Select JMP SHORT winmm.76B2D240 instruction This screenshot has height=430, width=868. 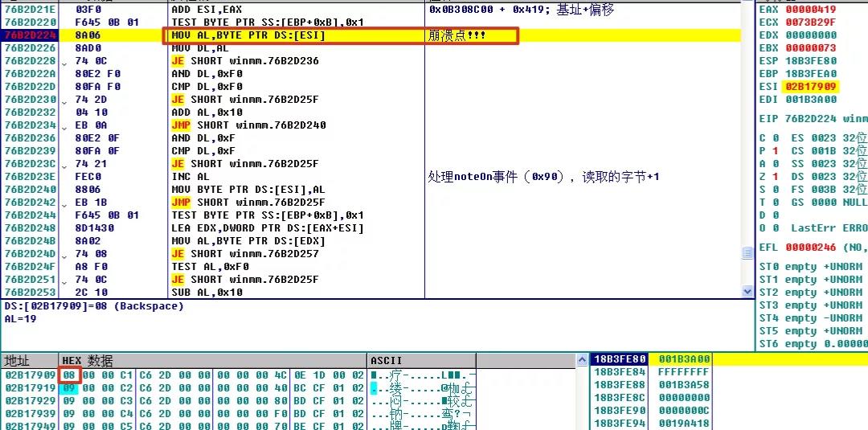tap(248, 125)
